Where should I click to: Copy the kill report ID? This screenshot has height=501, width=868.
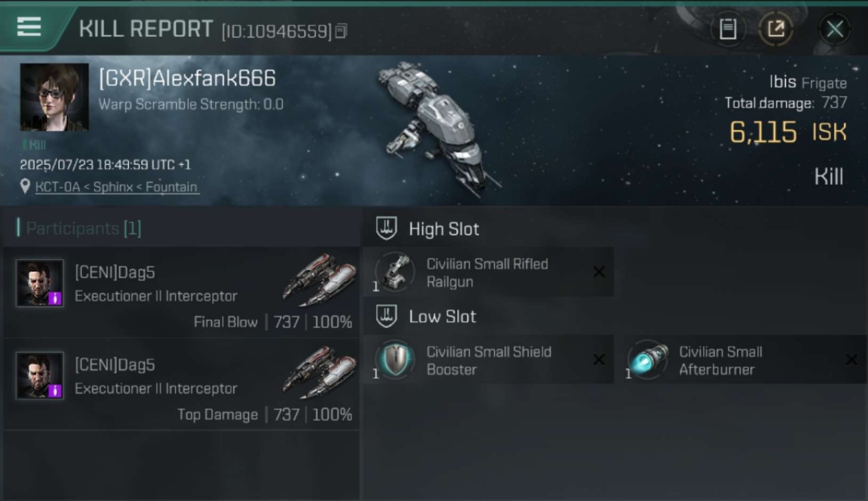click(x=341, y=31)
